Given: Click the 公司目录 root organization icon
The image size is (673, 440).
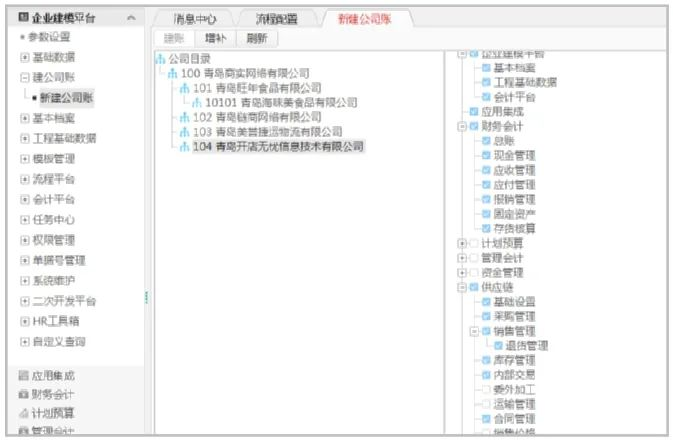Looking at the screenshot, I should 160,59.
